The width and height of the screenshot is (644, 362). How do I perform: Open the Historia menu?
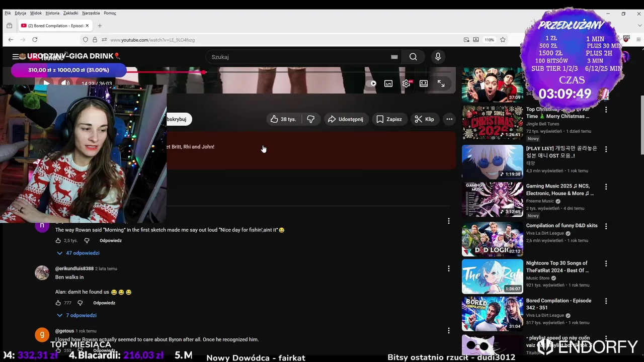click(52, 13)
